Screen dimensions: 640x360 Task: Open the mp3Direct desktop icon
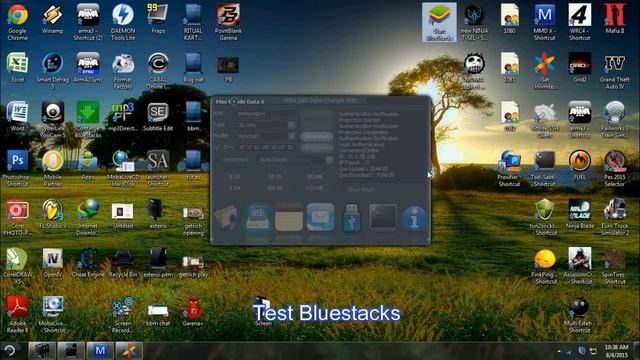[123, 116]
